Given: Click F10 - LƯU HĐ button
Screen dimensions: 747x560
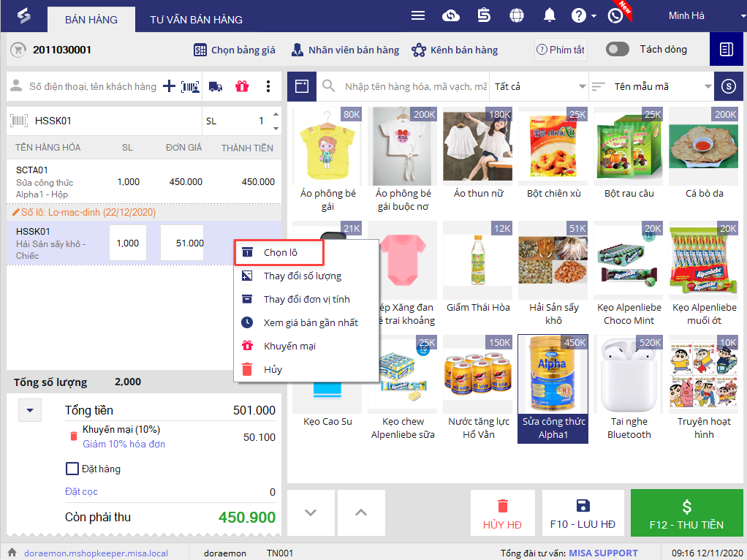Looking at the screenshot, I should [583, 512].
